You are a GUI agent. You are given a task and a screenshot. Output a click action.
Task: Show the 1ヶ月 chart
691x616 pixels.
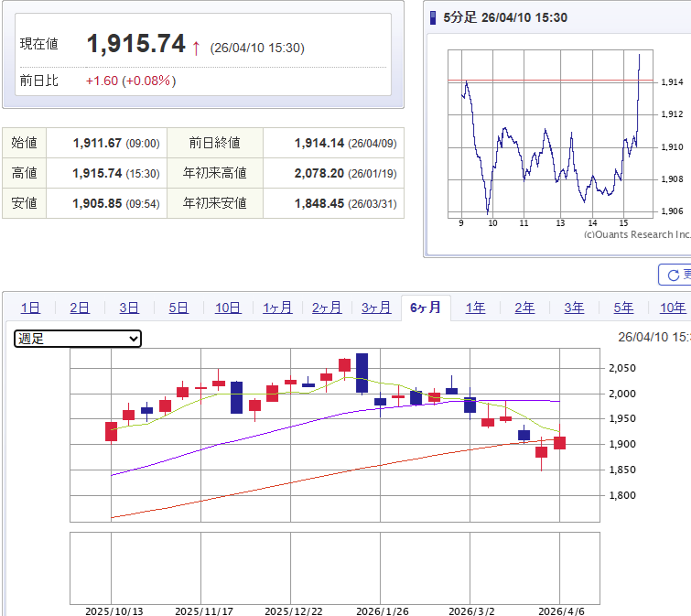[277, 308]
